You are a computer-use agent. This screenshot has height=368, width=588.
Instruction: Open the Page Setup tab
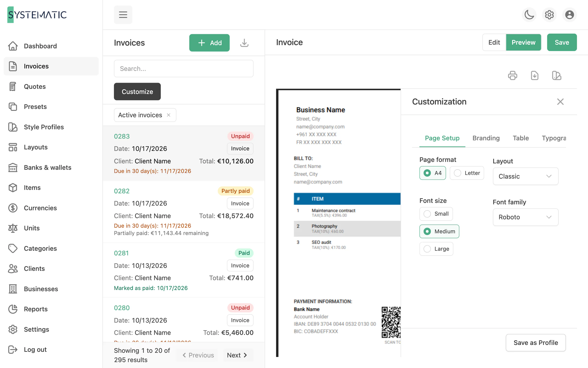click(x=442, y=138)
